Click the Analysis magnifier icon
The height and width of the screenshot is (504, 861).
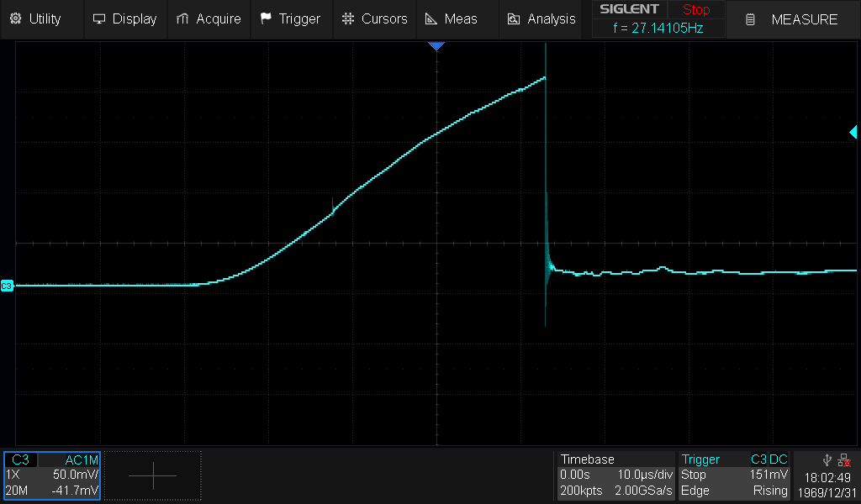click(x=514, y=18)
